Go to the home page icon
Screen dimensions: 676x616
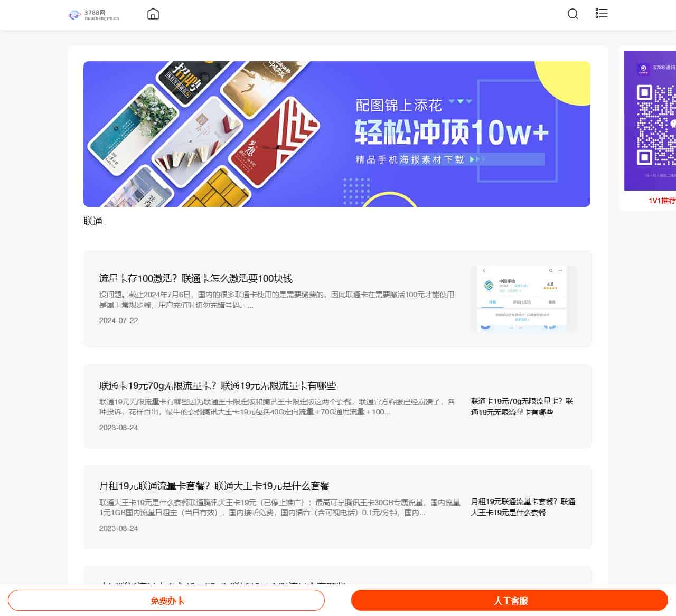[153, 14]
